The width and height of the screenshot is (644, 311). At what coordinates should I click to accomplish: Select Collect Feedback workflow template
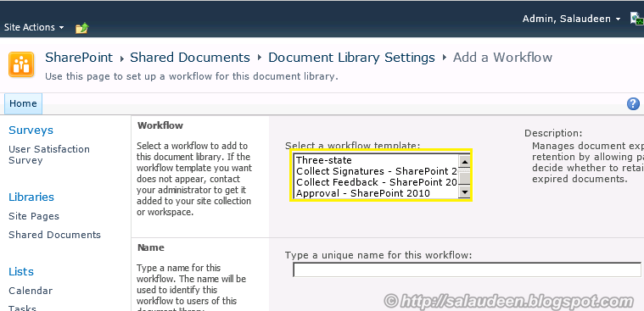[x=376, y=182]
